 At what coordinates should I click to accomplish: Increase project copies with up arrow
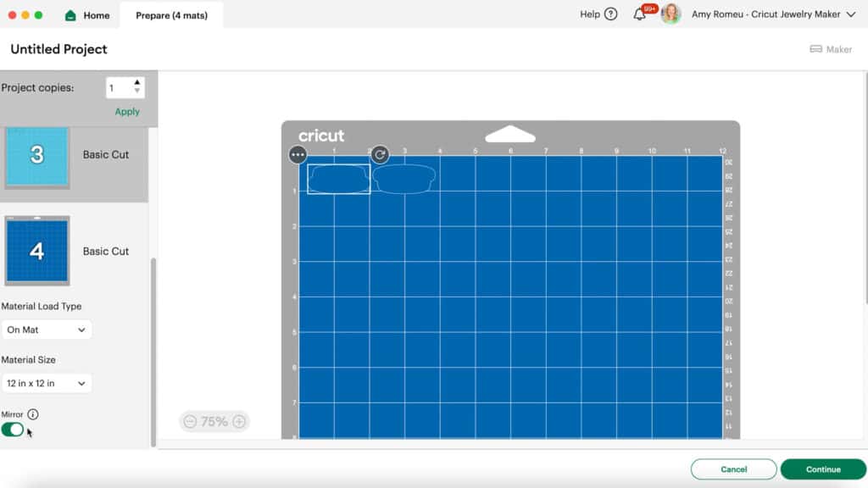coord(137,83)
